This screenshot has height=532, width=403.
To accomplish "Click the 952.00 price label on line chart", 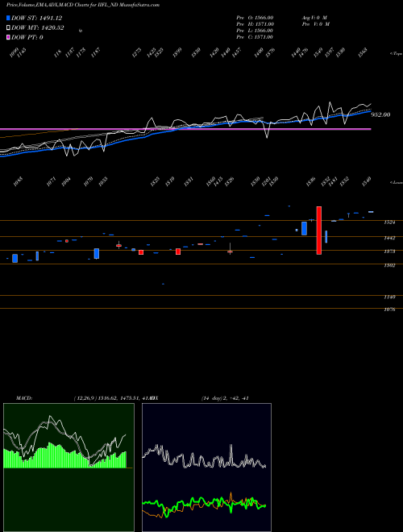I will click(380, 114).
